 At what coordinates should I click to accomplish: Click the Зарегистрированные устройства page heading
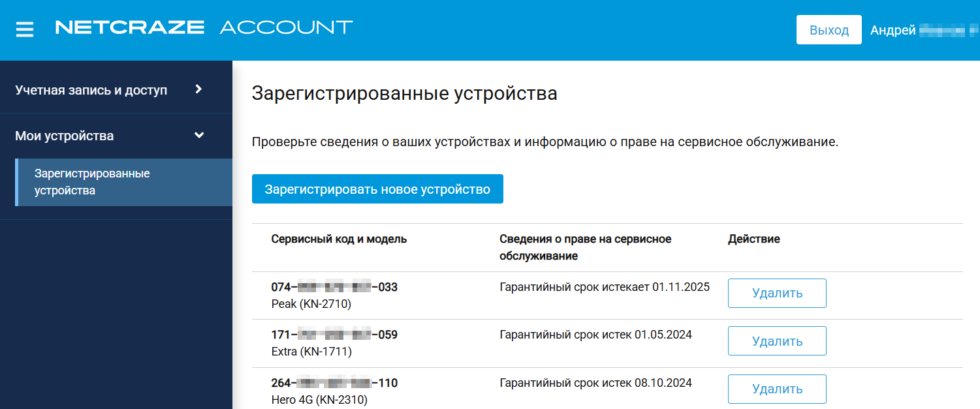point(404,94)
